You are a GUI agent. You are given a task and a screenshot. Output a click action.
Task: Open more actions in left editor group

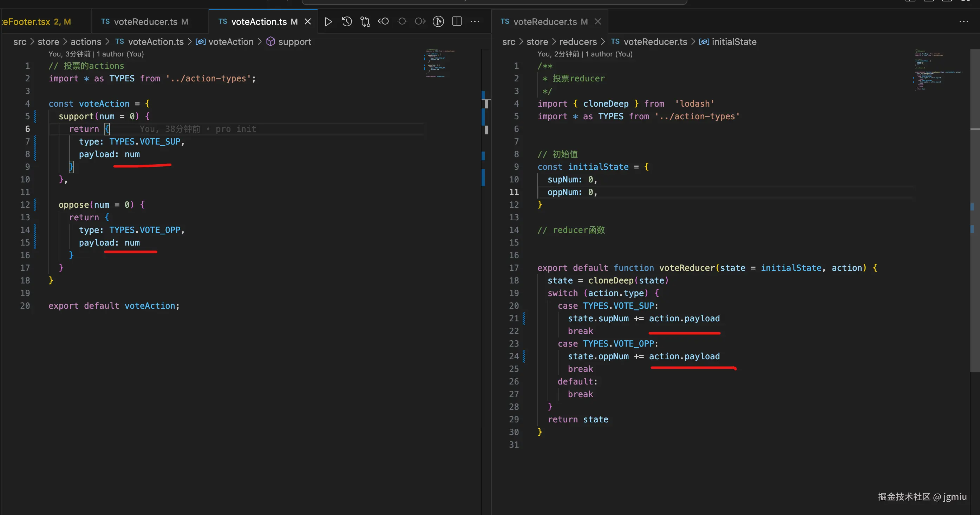475,22
